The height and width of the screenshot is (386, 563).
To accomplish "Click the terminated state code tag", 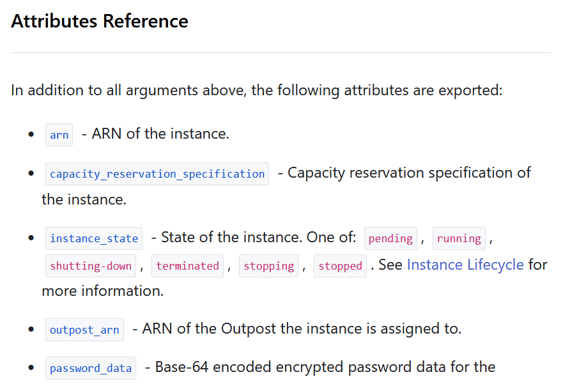I will (x=187, y=266).
